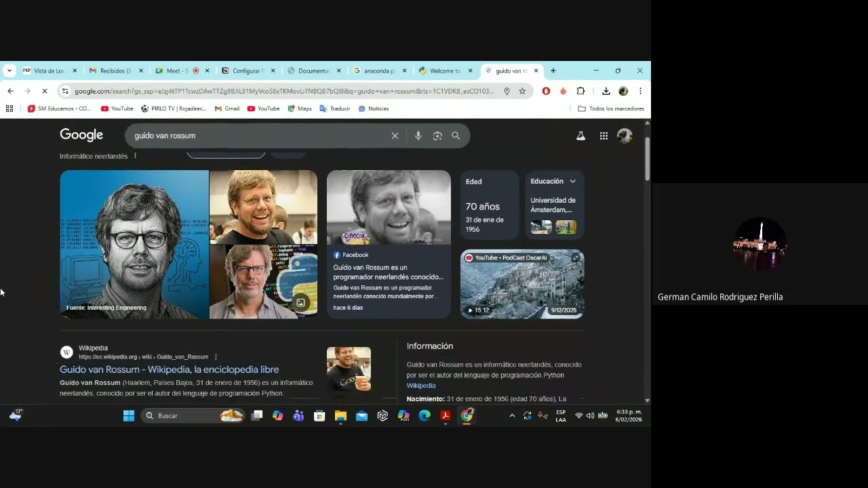Follow Wikipedia link under Información
Viewport: 868px width, 488px height.
(x=421, y=386)
